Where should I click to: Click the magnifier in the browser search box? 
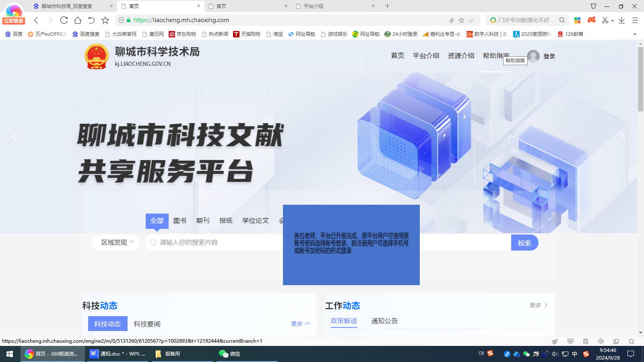[562, 20]
